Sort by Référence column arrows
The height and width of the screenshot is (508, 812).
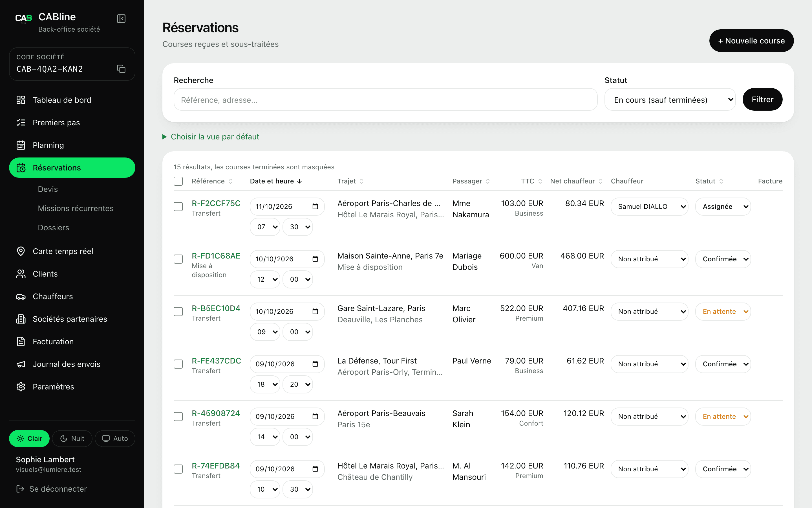coord(231,181)
